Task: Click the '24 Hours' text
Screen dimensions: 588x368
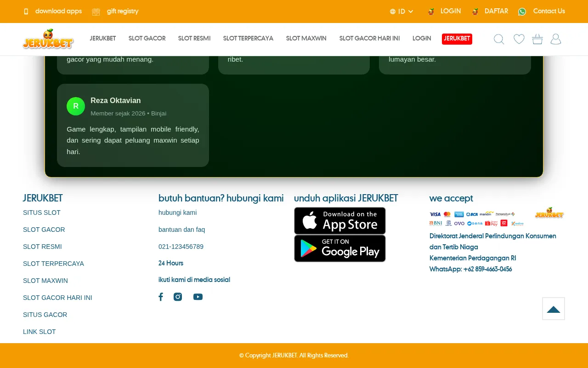Action: click(x=171, y=263)
